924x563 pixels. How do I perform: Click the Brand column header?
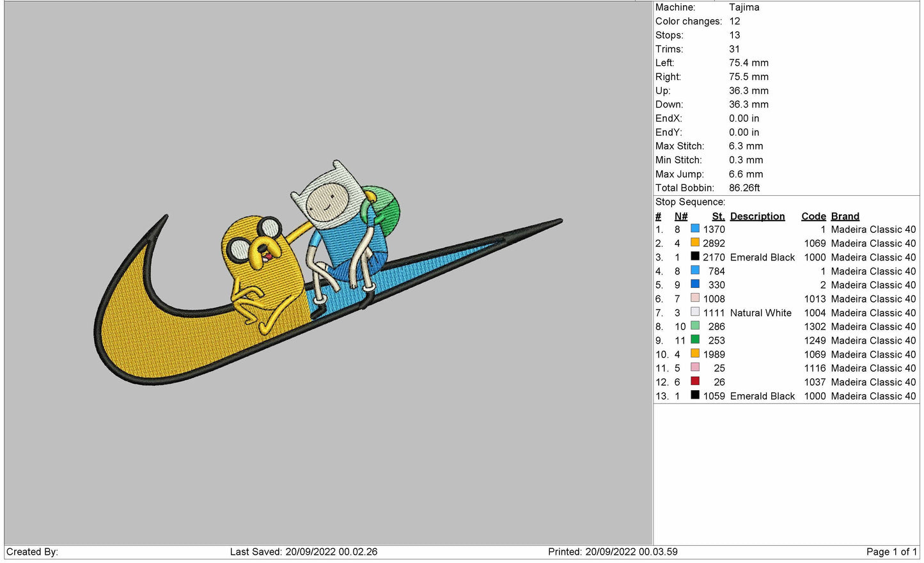click(x=845, y=216)
